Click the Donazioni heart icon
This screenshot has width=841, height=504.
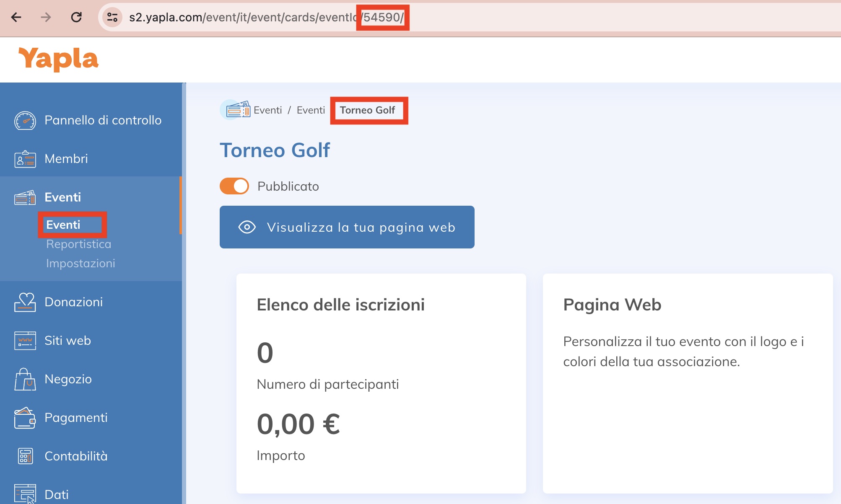point(25,302)
